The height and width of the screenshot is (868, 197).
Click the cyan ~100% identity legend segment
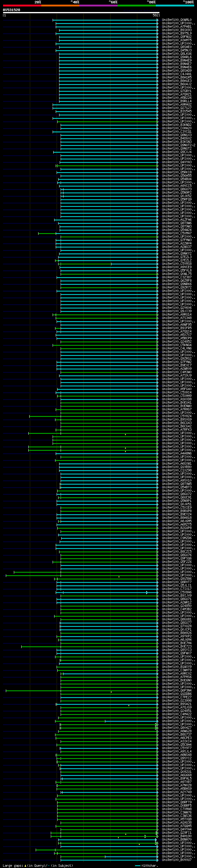[x=175, y=6]
